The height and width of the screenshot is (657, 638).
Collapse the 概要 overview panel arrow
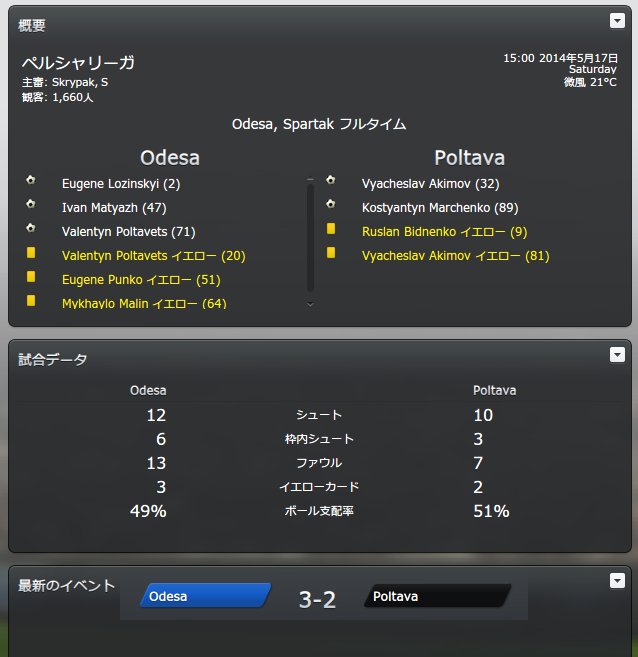point(617,21)
